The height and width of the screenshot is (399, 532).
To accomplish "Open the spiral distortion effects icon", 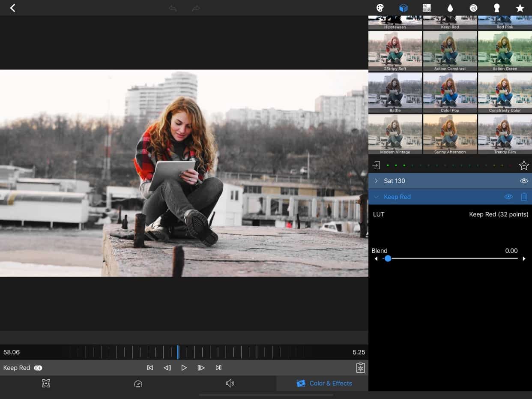I will click(x=473, y=8).
